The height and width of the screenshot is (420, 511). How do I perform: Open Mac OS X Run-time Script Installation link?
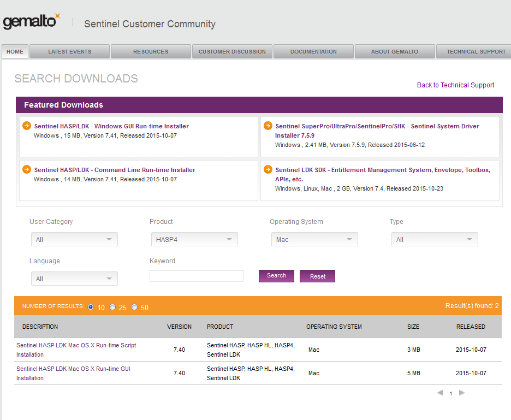point(76,350)
